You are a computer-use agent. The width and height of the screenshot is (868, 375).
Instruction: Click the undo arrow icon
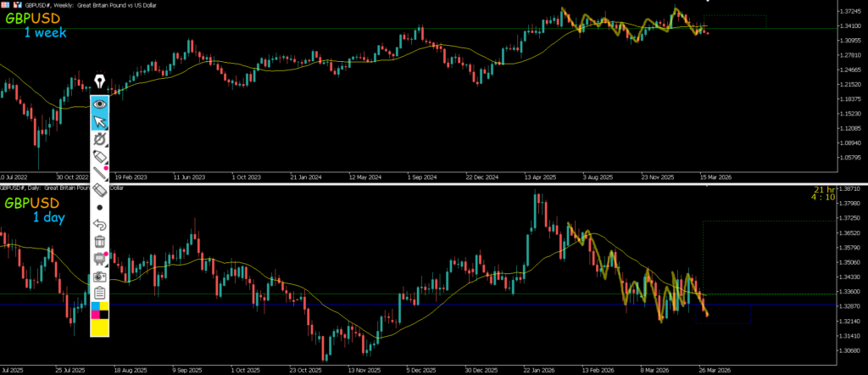coord(100,225)
